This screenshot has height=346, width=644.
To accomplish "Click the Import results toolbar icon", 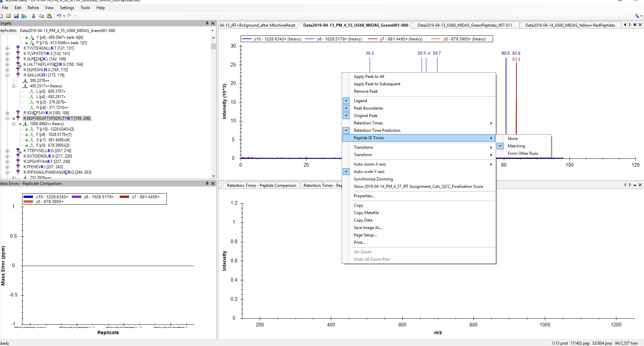I will click(x=24, y=16).
